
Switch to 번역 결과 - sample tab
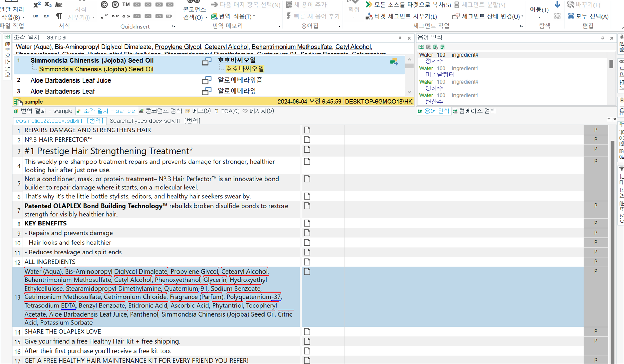coord(43,111)
